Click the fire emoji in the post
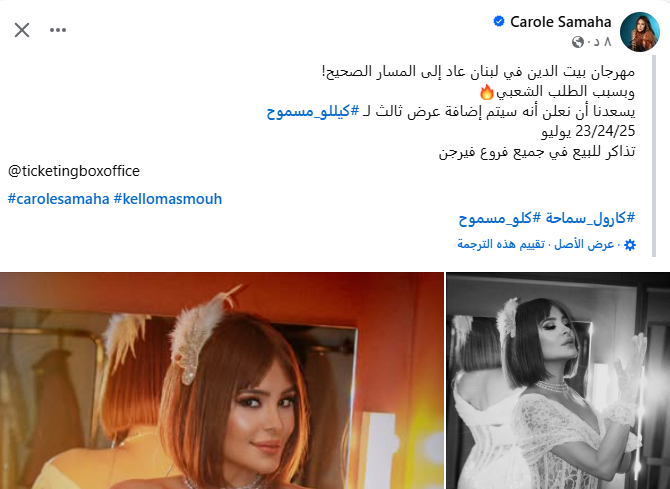 pyautogui.click(x=487, y=92)
